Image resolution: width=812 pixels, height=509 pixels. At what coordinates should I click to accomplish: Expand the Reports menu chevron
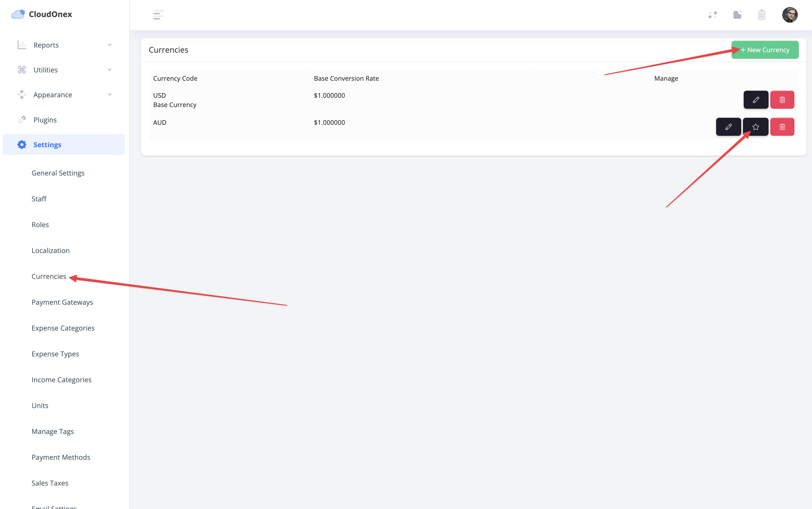pos(110,45)
